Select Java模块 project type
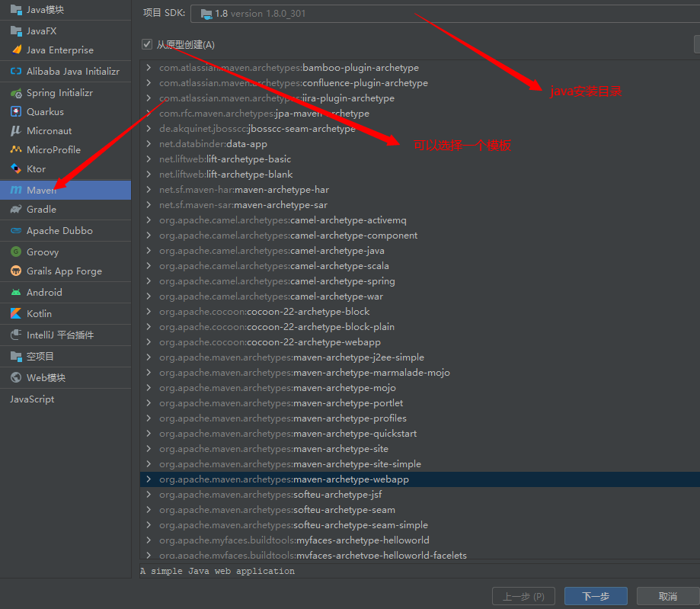 (66, 9)
